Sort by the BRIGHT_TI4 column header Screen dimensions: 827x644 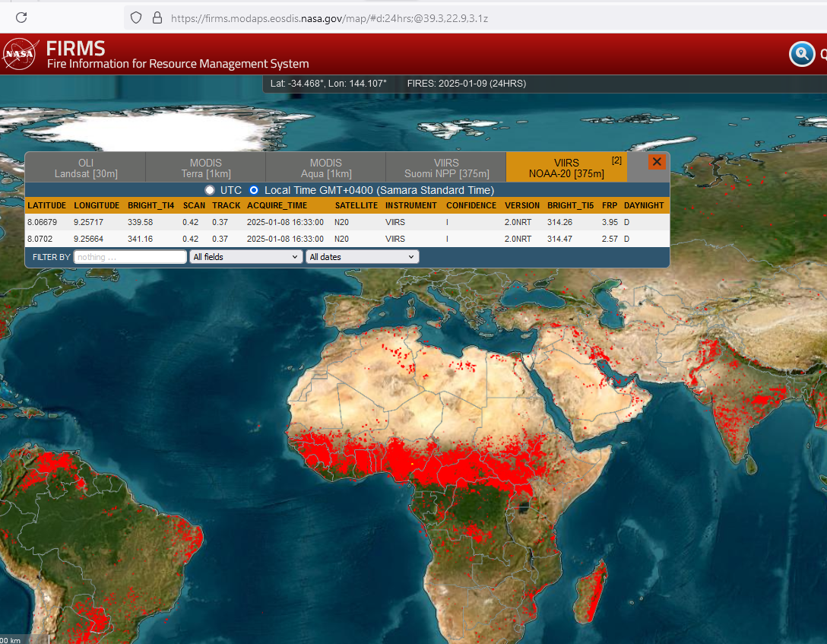[151, 205]
